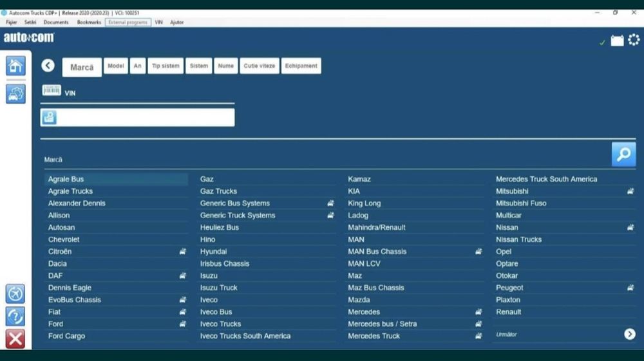Click the VIN text input field
The width and height of the screenshot is (644, 361).
point(138,117)
